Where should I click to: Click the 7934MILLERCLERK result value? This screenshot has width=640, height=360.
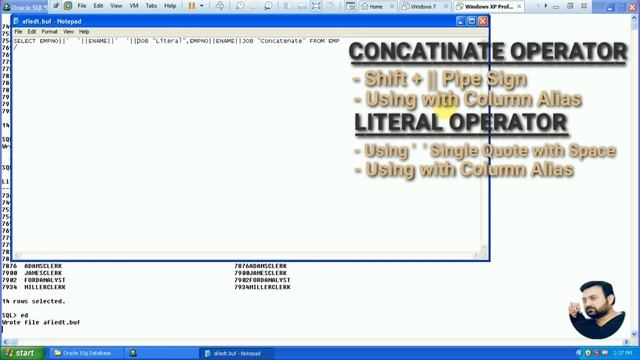pos(262,287)
